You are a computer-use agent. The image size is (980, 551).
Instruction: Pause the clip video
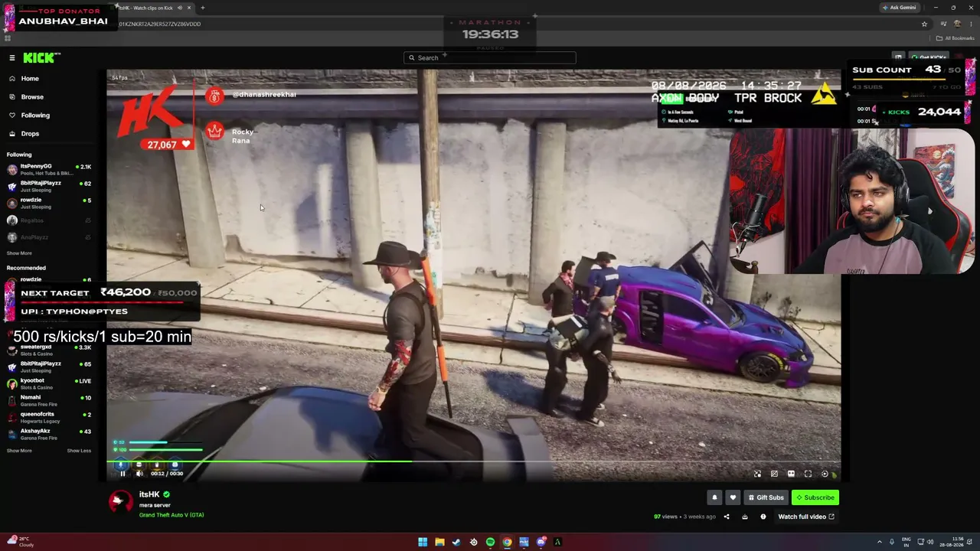122,474
